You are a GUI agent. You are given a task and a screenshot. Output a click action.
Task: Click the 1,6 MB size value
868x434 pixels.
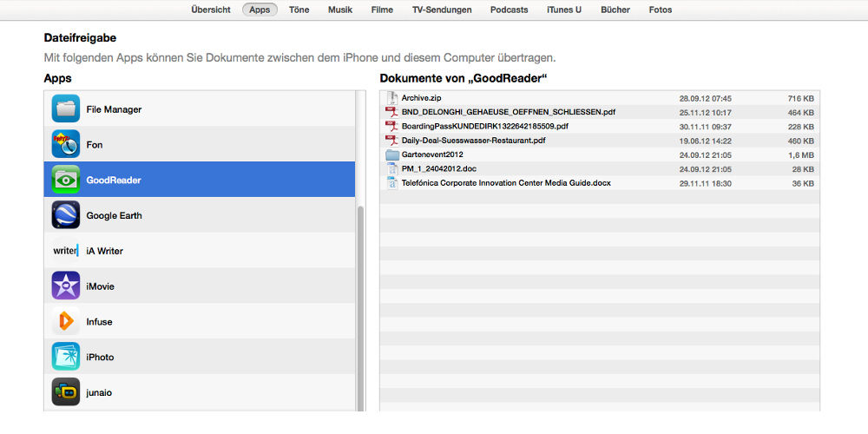tap(800, 155)
